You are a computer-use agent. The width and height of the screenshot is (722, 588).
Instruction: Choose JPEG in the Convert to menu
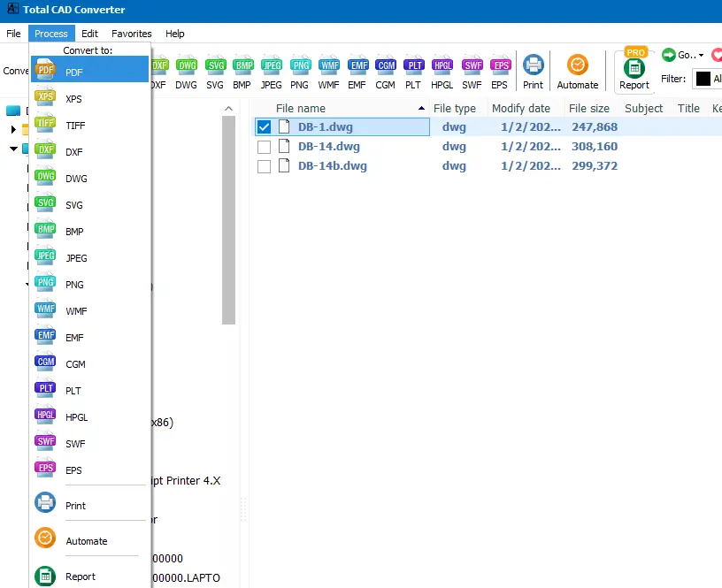point(89,258)
